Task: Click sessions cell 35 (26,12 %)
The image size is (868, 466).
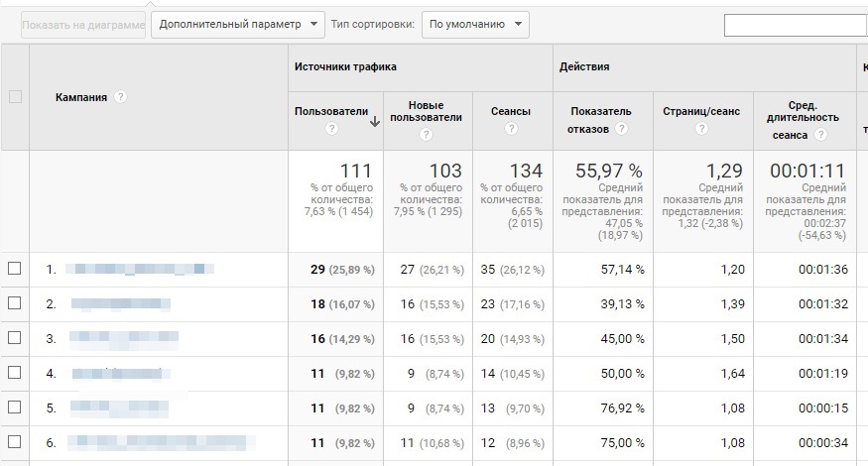Action: coord(513,270)
